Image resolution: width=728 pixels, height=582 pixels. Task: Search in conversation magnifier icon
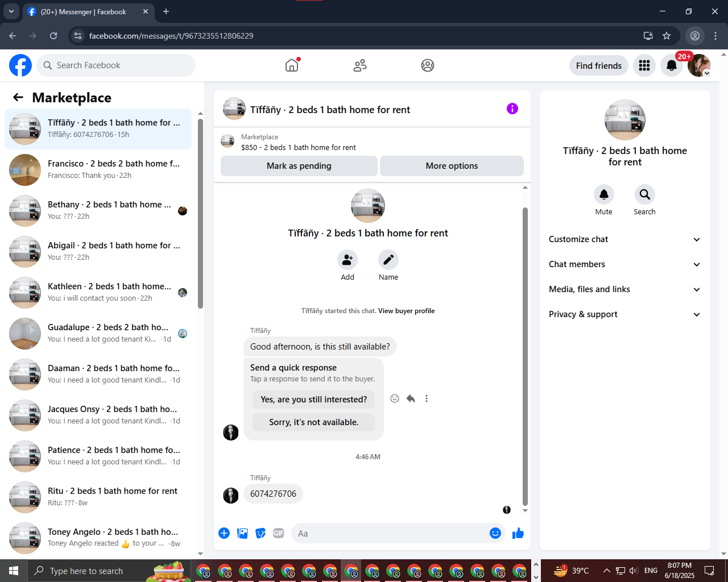click(645, 194)
